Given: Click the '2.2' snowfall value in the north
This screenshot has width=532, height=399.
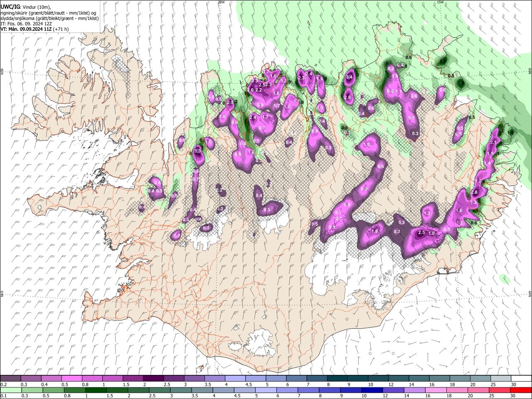Looking at the screenshot, I should point(258,90).
